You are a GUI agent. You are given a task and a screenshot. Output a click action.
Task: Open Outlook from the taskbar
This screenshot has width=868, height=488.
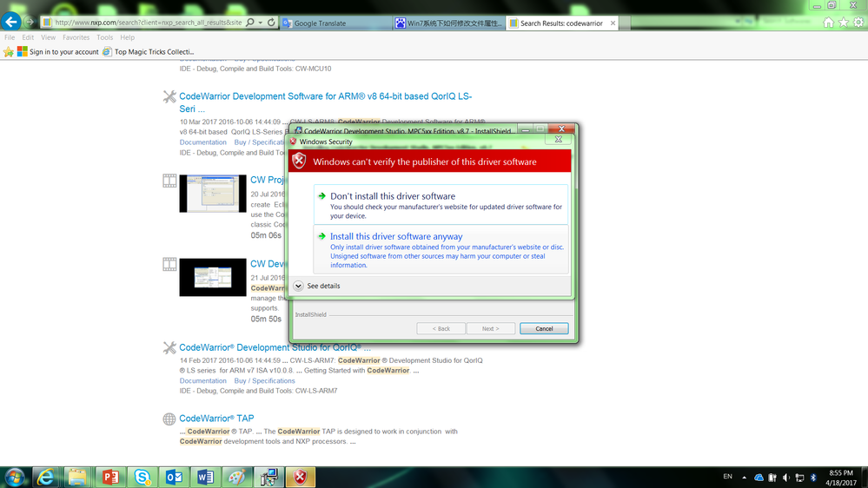174,477
